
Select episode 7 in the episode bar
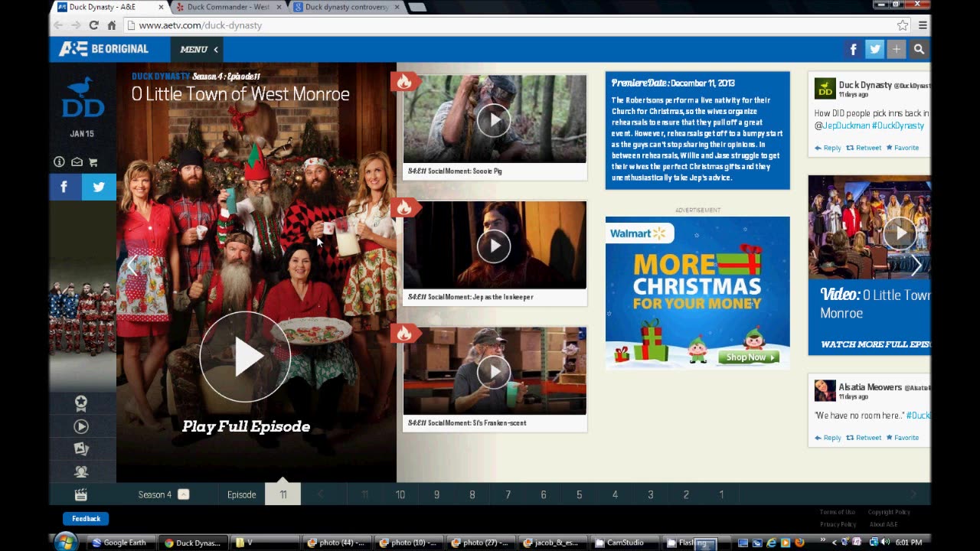click(508, 494)
